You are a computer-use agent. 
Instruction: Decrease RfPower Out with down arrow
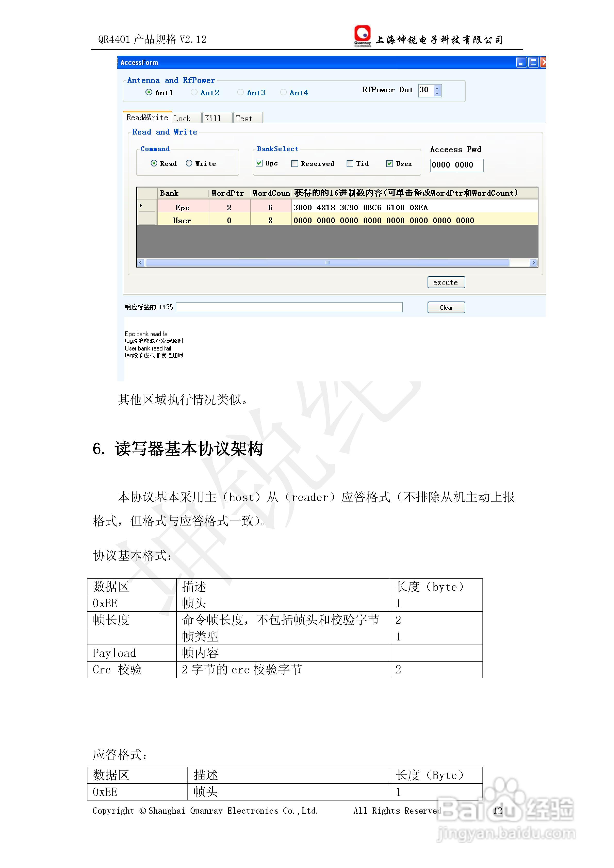437,93
